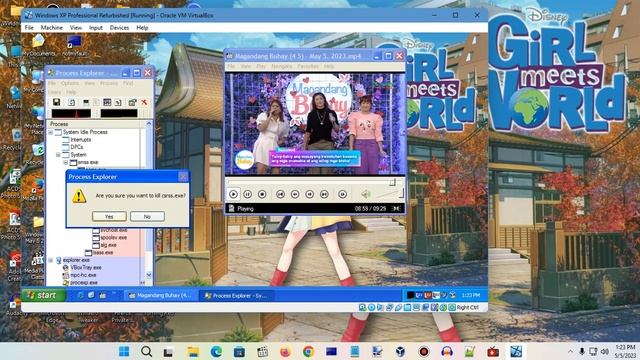Image resolution: width=640 pixels, height=360 pixels.
Task: Switch to Magandang Buhay taskbar button
Action: pos(160,296)
